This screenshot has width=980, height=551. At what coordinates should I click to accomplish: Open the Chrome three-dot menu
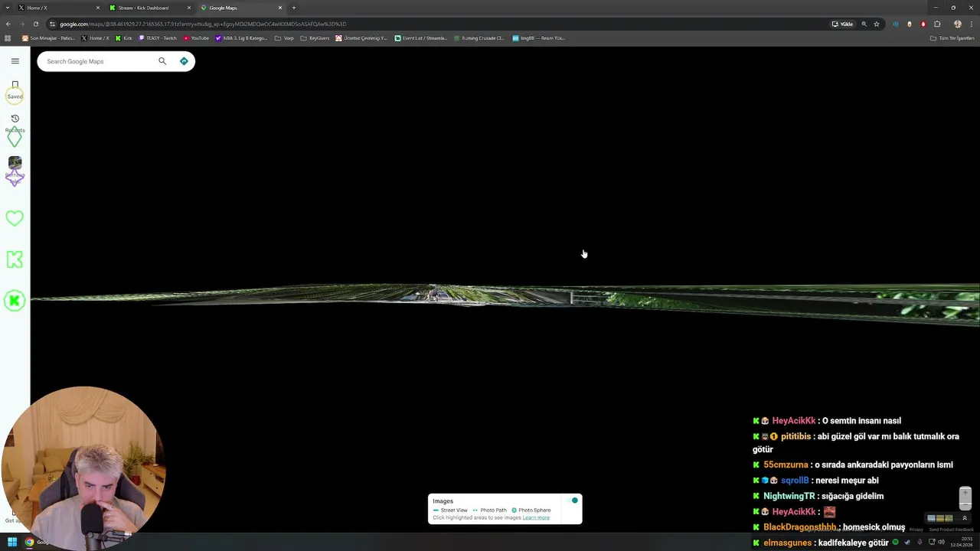(x=971, y=24)
